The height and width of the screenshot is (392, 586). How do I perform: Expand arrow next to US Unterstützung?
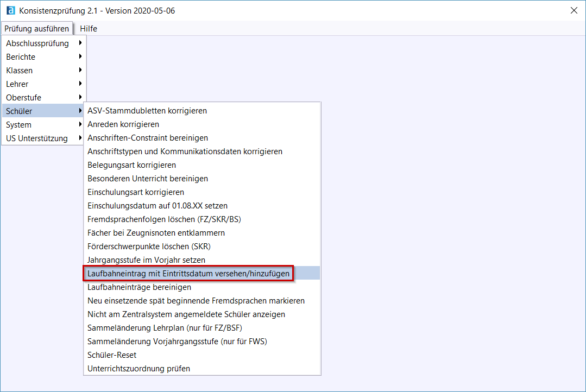pos(80,138)
